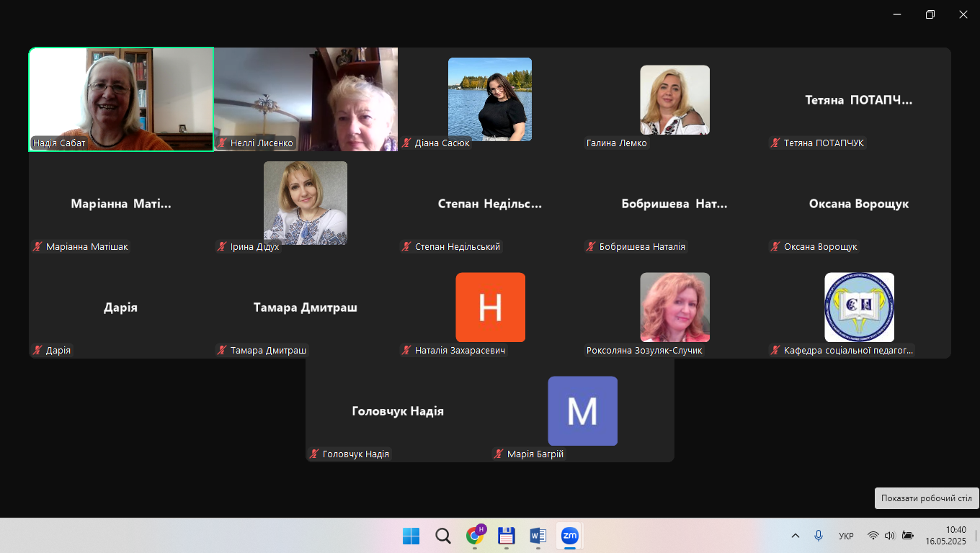Open the clock and date flyout
Image resolution: width=980 pixels, height=553 pixels.
point(945,535)
